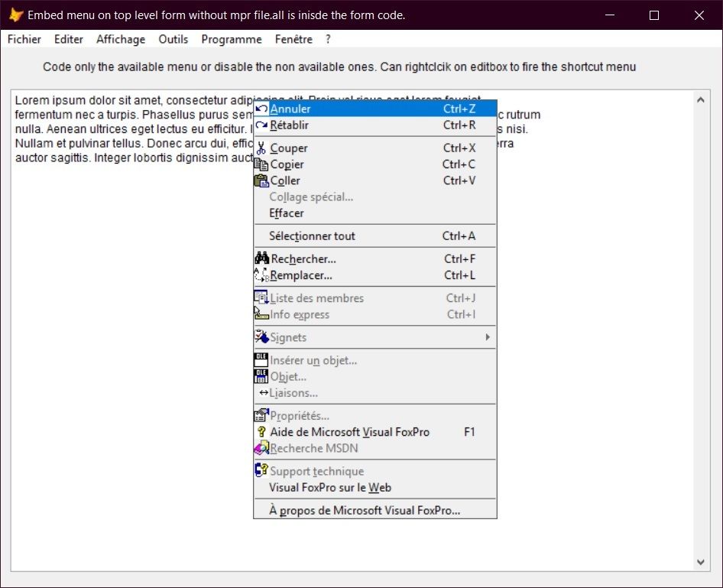Open the Outils menu

pyautogui.click(x=173, y=39)
